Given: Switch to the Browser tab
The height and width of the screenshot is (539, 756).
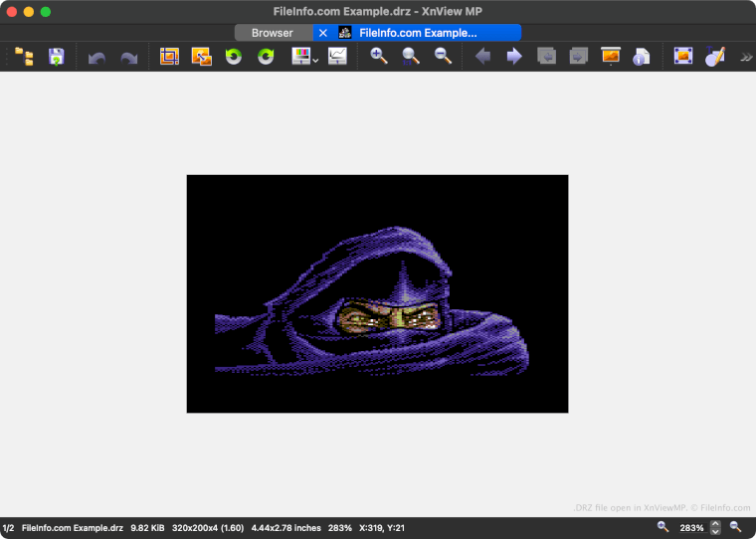Looking at the screenshot, I should (x=272, y=33).
